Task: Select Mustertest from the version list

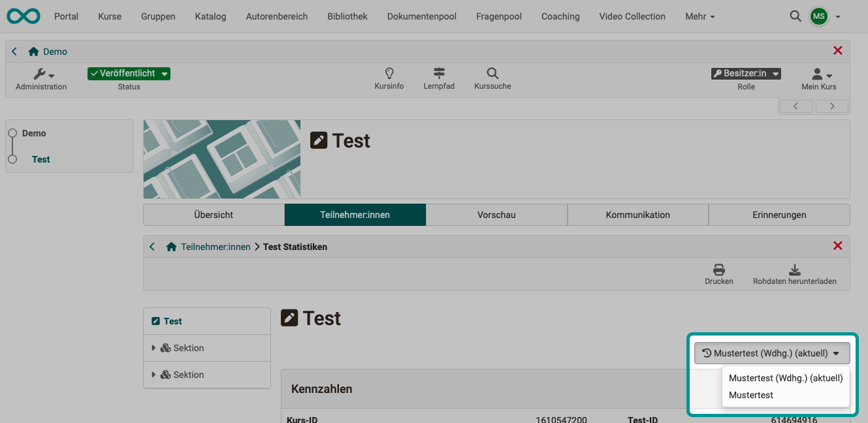Action: 751,395
